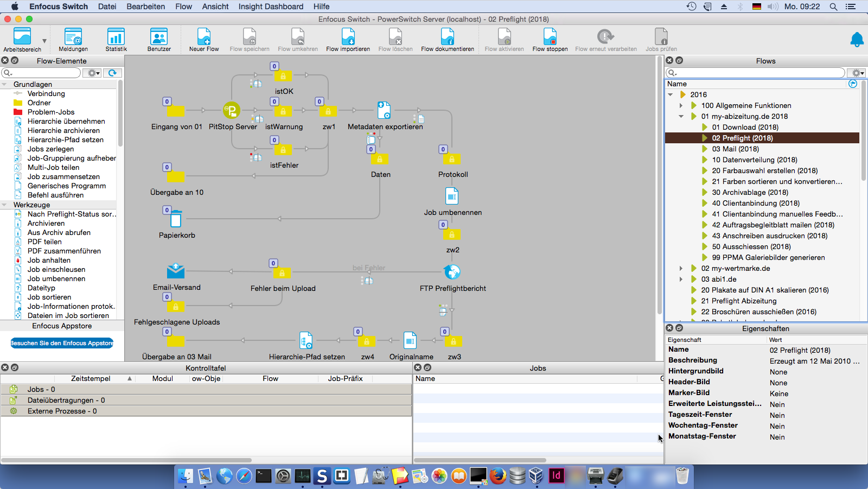
Task: Select the Hierarchie-Pfad setzen canvas element
Action: click(306, 340)
